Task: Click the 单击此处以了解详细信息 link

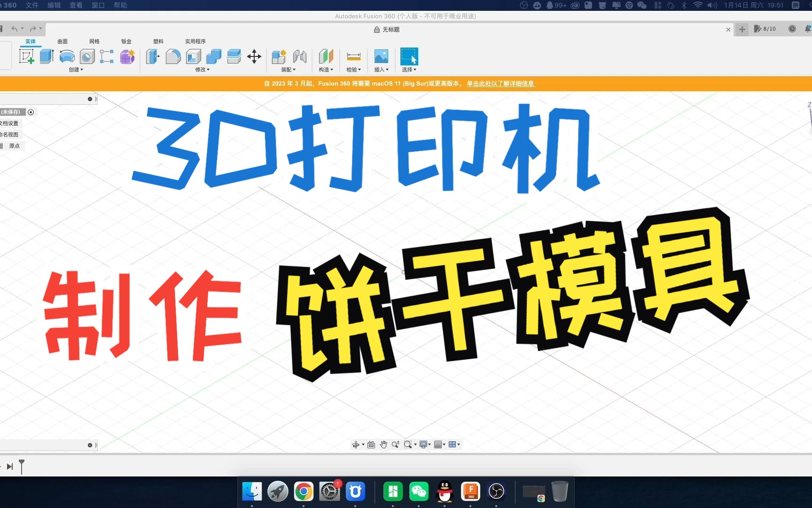Action: click(x=500, y=84)
